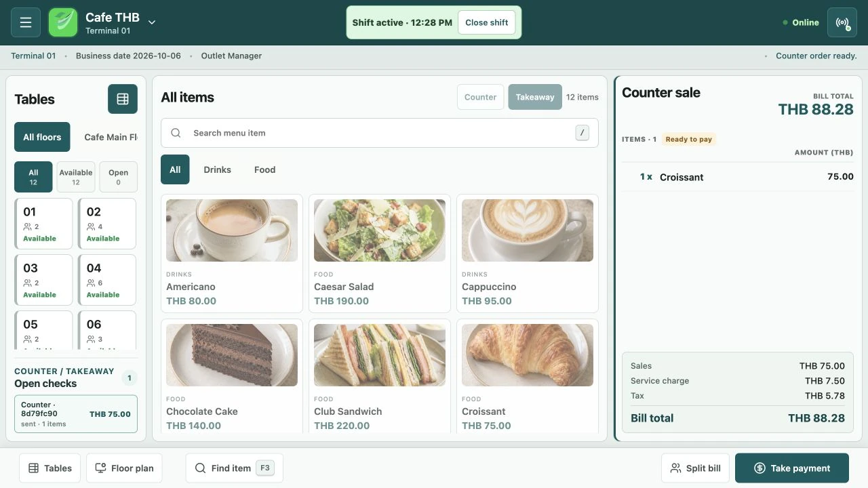The width and height of the screenshot is (868, 488).
Task: Select table 04
Action: 107,280
